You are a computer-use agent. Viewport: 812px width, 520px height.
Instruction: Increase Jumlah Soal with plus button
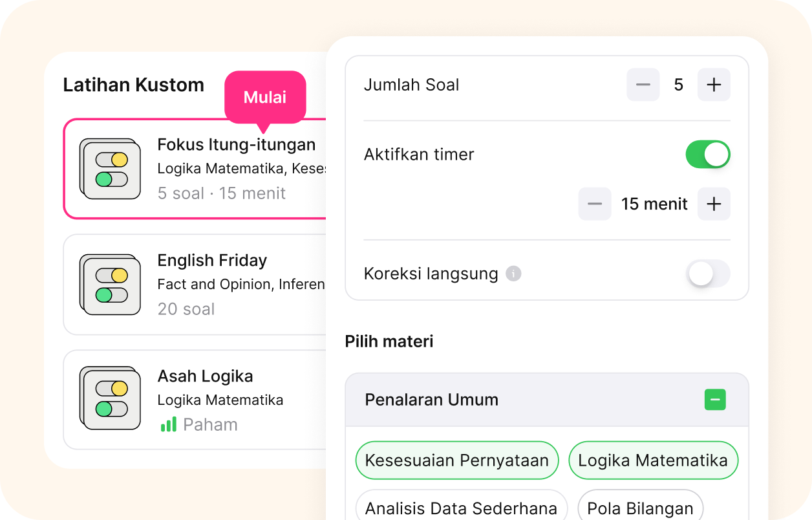(714, 85)
